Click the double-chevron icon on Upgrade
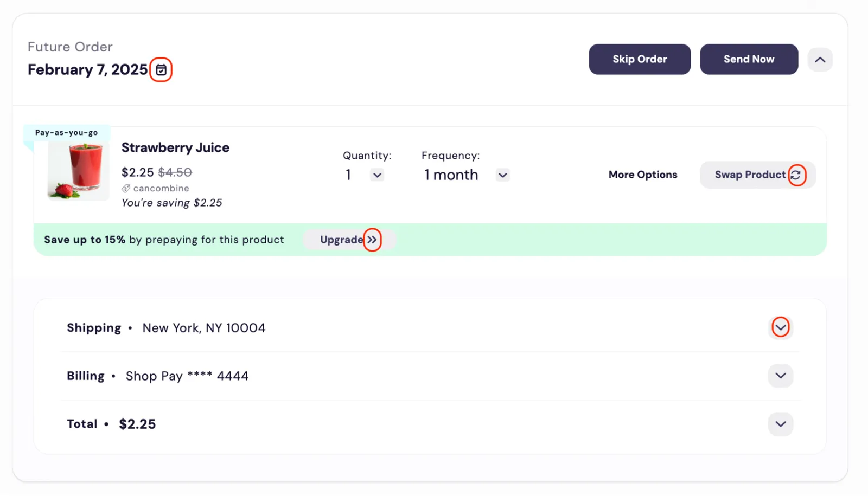 click(372, 240)
